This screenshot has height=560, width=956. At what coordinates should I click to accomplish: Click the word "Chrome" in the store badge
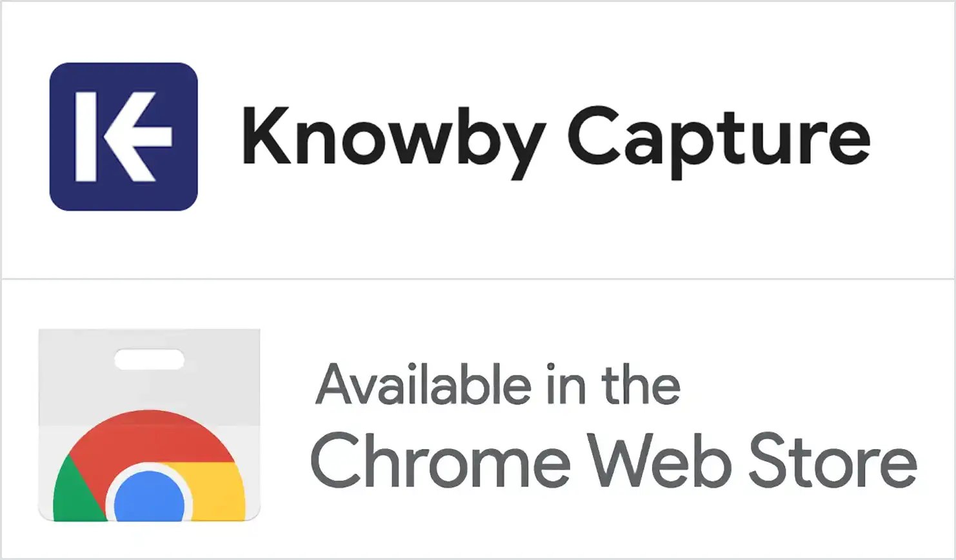(x=441, y=461)
